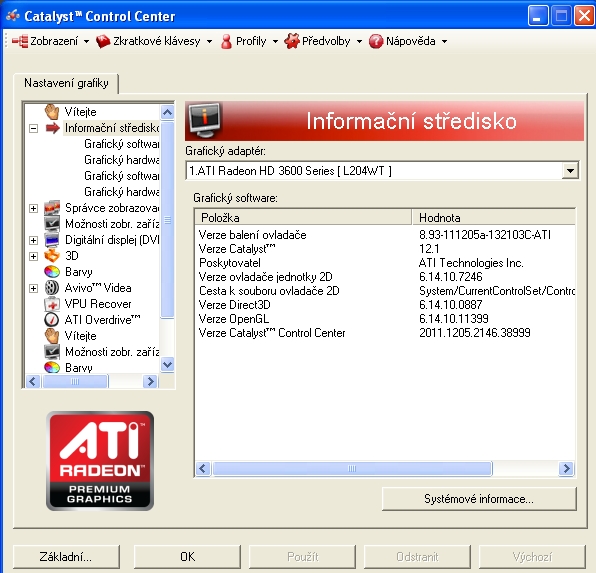Open the Předvolby menu label
Image resolution: width=596 pixels, height=573 pixels.
click(326, 41)
